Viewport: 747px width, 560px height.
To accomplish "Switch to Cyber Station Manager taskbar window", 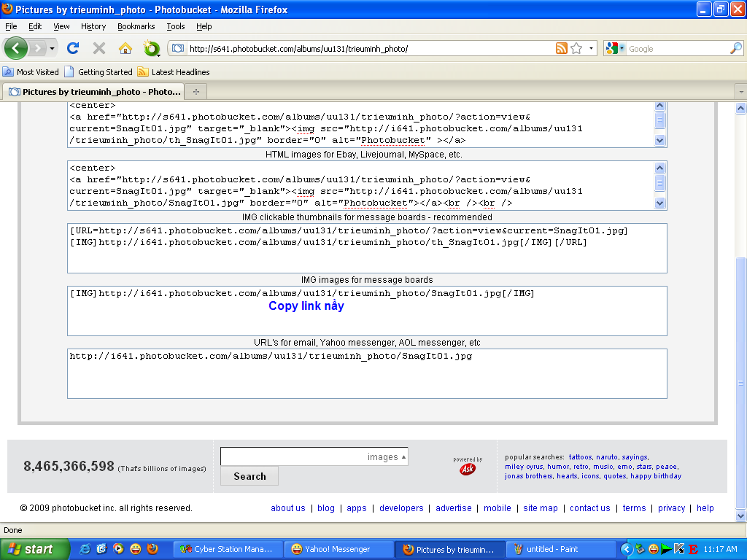I will [227, 549].
